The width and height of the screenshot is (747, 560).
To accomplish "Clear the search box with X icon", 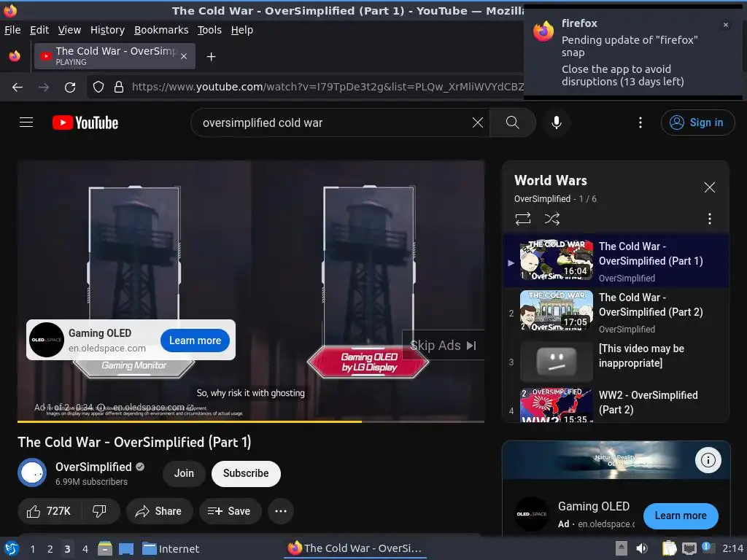I will click(x=477, y=122).
